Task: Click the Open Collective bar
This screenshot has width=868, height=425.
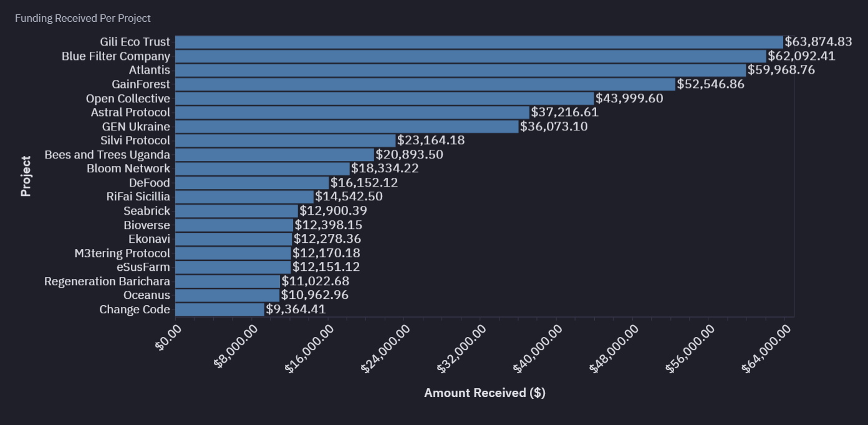Action: coord(384,99)
